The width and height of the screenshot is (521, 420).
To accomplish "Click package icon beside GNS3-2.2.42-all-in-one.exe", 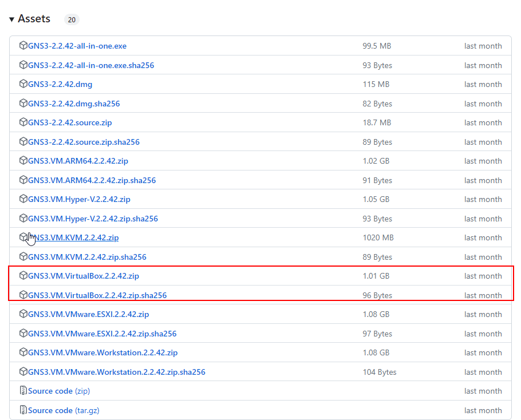I will click(x=23, y=46).
